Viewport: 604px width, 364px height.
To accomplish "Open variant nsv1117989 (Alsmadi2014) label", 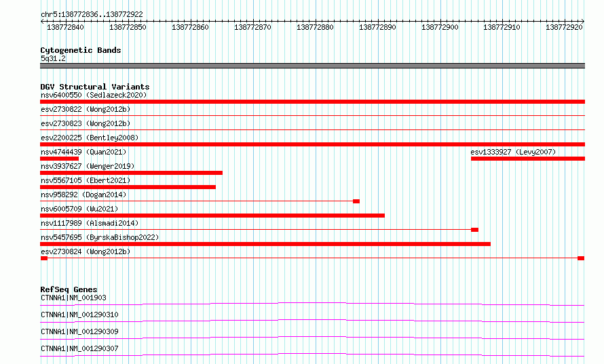I will tap(90, 223).
